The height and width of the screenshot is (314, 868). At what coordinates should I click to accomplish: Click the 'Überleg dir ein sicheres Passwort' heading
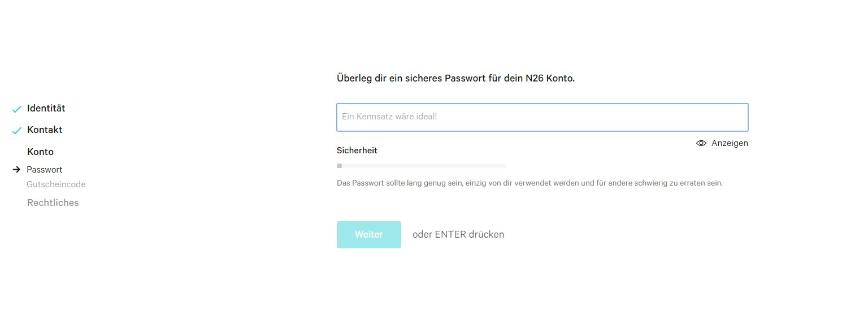point(455,78)
